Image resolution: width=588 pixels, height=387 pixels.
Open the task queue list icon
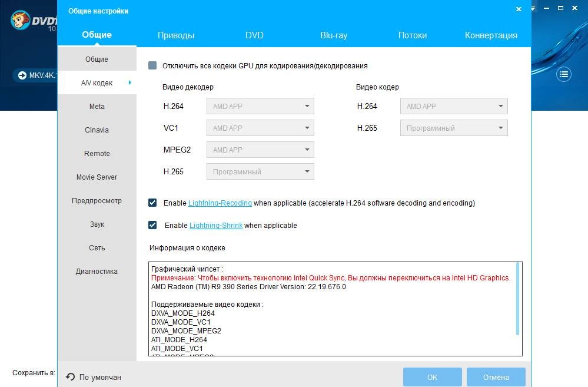(x=564, y=74)
